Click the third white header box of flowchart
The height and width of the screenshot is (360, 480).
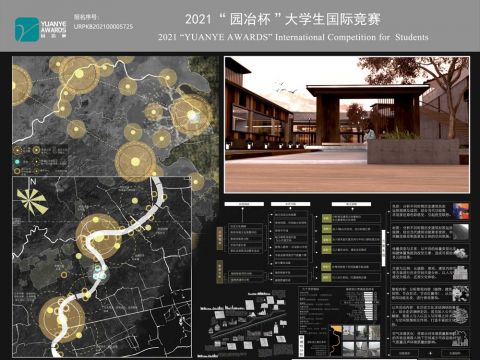tap(351, 204)
